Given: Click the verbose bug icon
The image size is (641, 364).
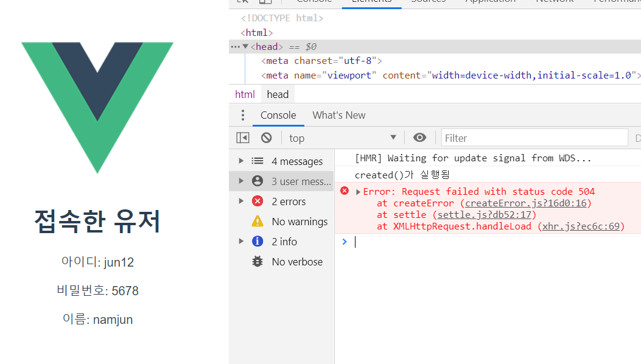Looking at the screenshot, I should point(257,261).
